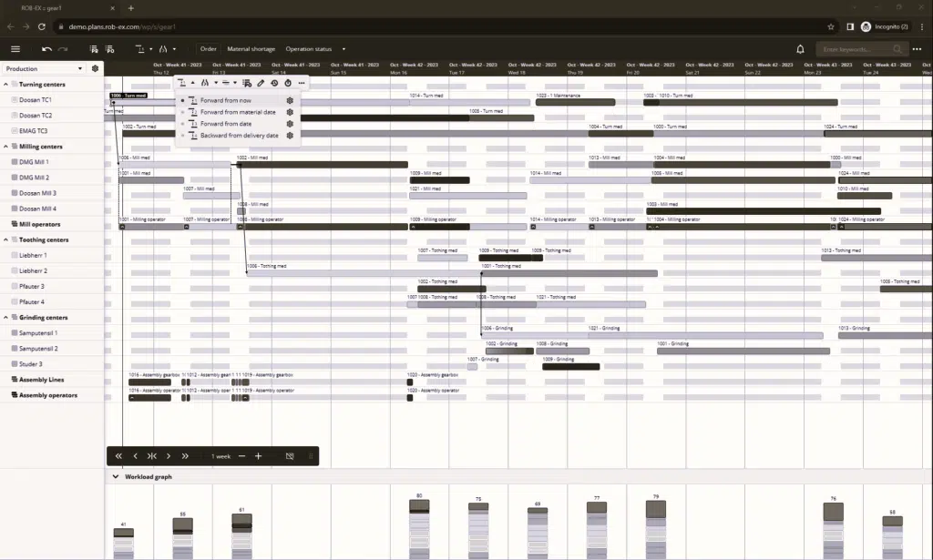Click the Order button in top toolbar
933x560 pixels.
(x=209, y=49)
